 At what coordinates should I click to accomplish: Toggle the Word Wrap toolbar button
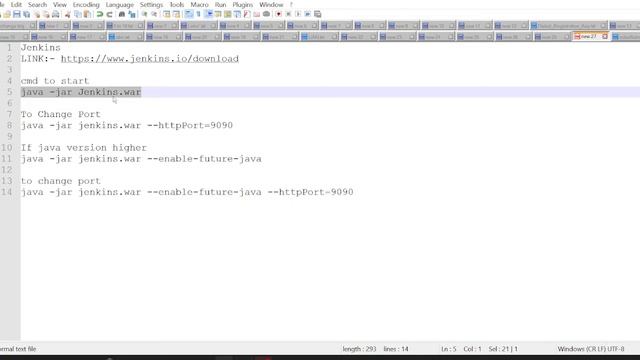click(189, 14)
